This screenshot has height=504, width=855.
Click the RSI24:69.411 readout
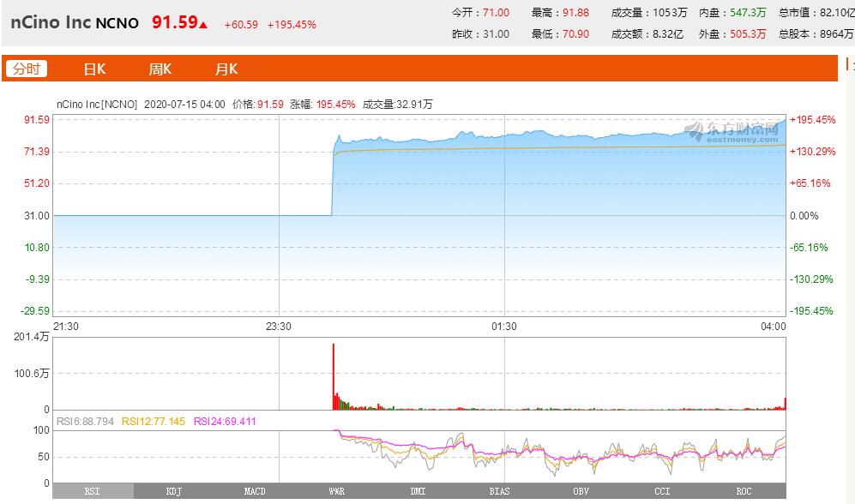(225, 421)
